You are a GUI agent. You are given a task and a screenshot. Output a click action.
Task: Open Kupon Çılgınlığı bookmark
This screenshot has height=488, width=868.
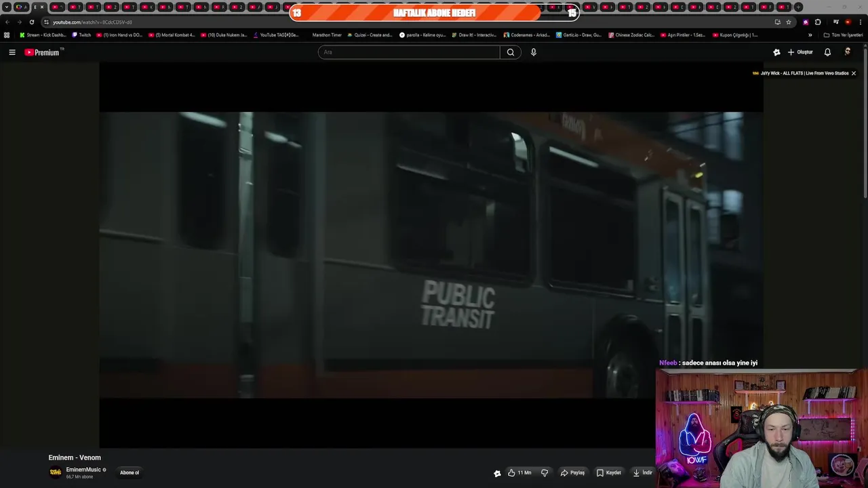click(x=735, y=35)
